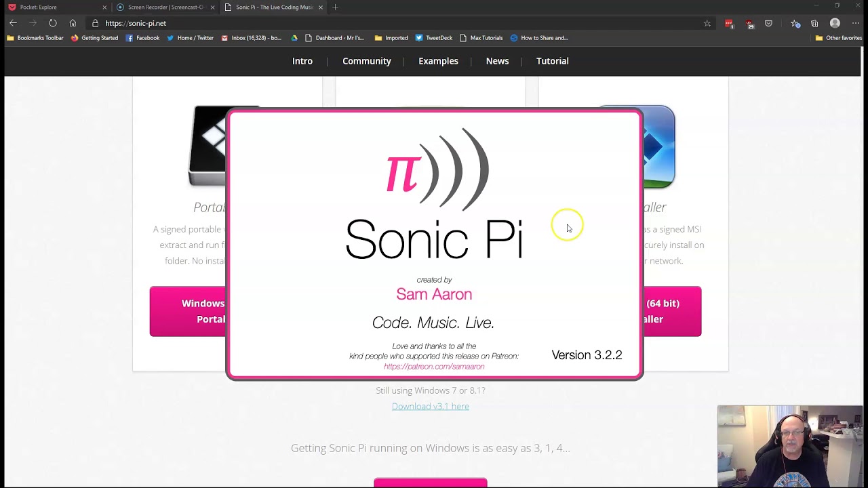This screenshot has height=488, width=868.
Task: Click the 'Code. Music. Live.' tagline
Action: pos(433,323)
